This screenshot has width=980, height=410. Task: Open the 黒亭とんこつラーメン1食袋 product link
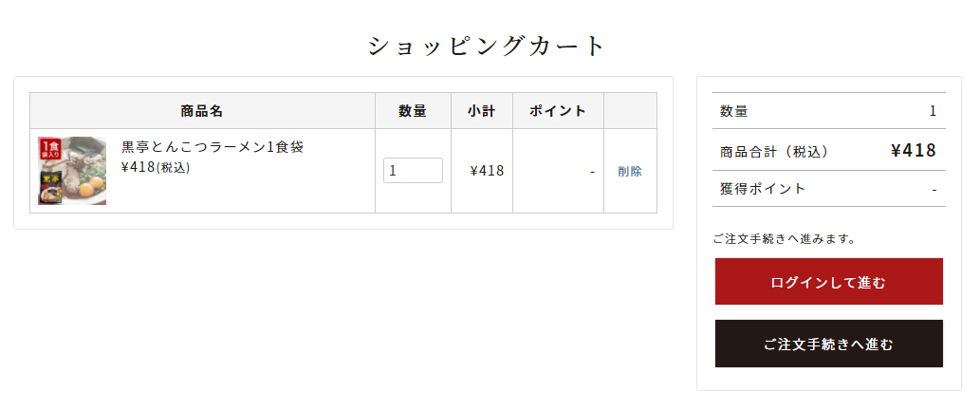[213, 147]
